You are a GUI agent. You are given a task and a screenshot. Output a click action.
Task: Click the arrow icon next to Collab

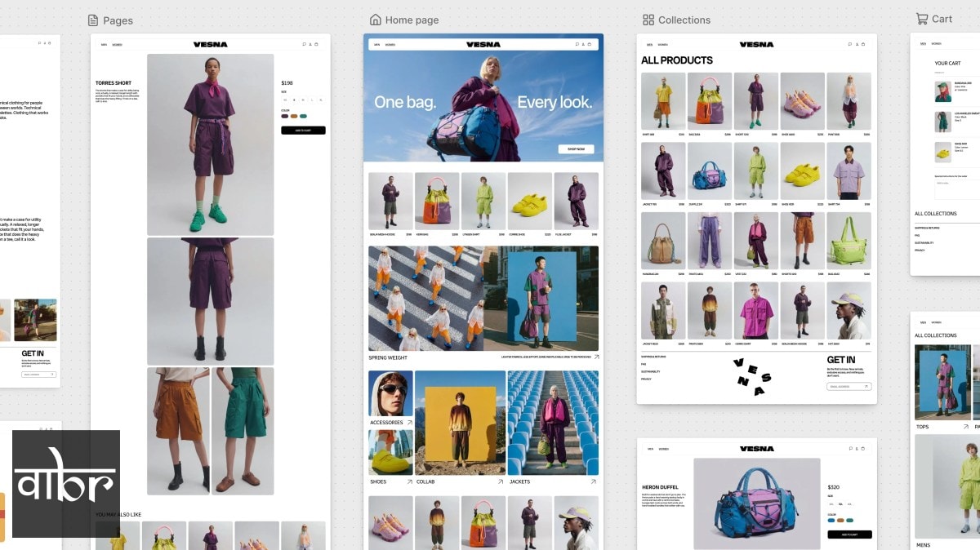click(x=501, y=481)
